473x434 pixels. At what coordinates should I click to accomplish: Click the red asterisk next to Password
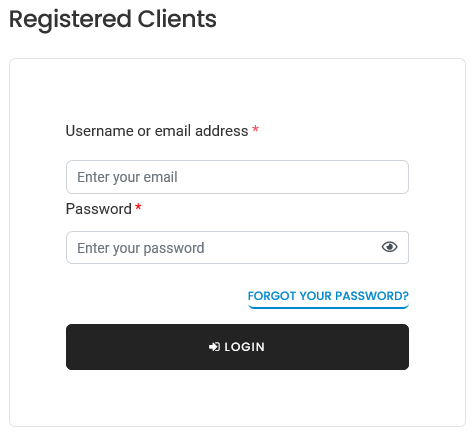[138, 207]
